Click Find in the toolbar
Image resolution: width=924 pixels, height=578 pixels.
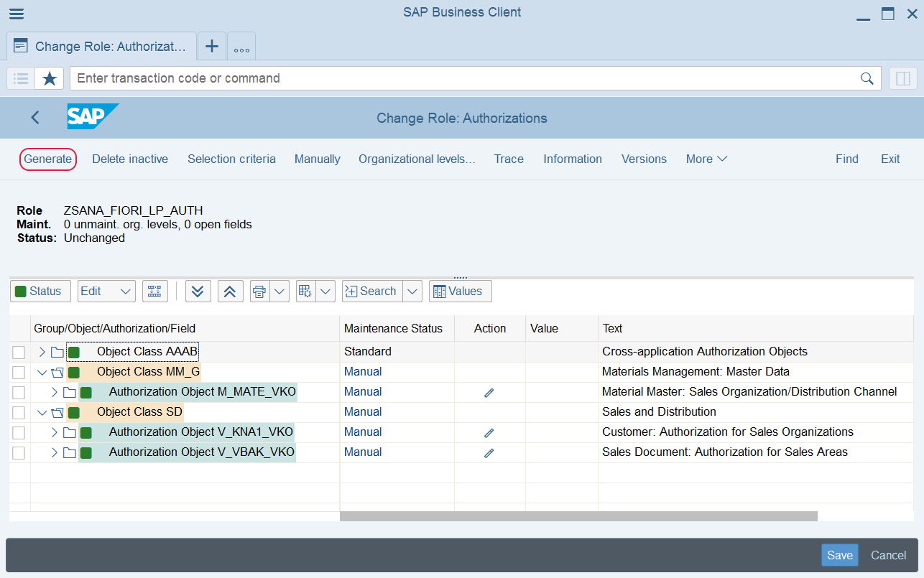(x=847, y=159)
